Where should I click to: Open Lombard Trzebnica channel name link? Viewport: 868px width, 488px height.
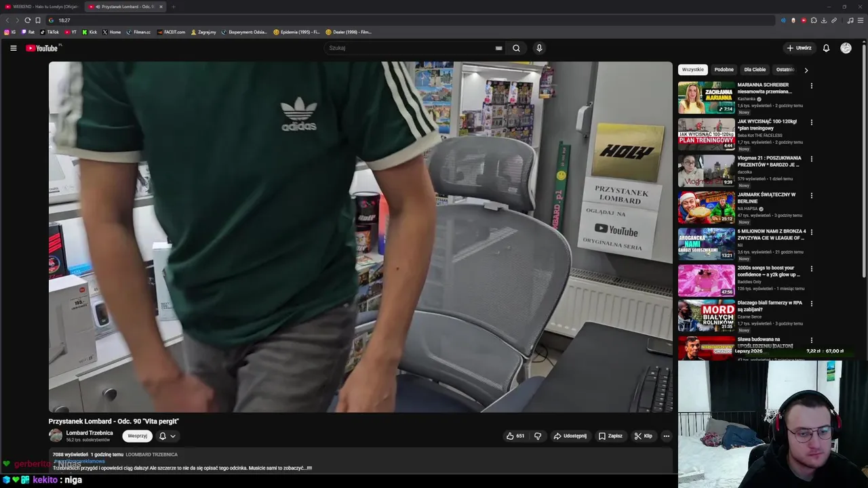[90, 433]
